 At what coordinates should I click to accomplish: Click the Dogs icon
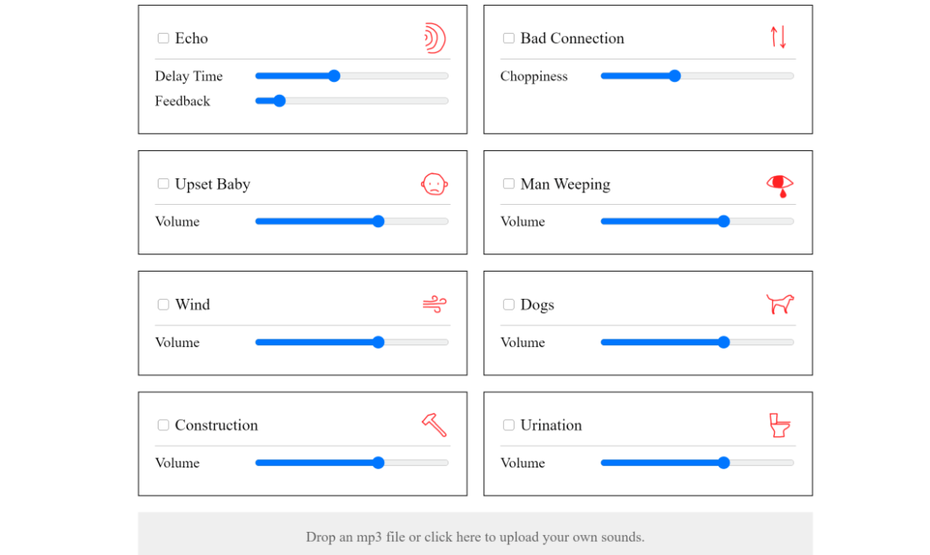pos(780,304)
